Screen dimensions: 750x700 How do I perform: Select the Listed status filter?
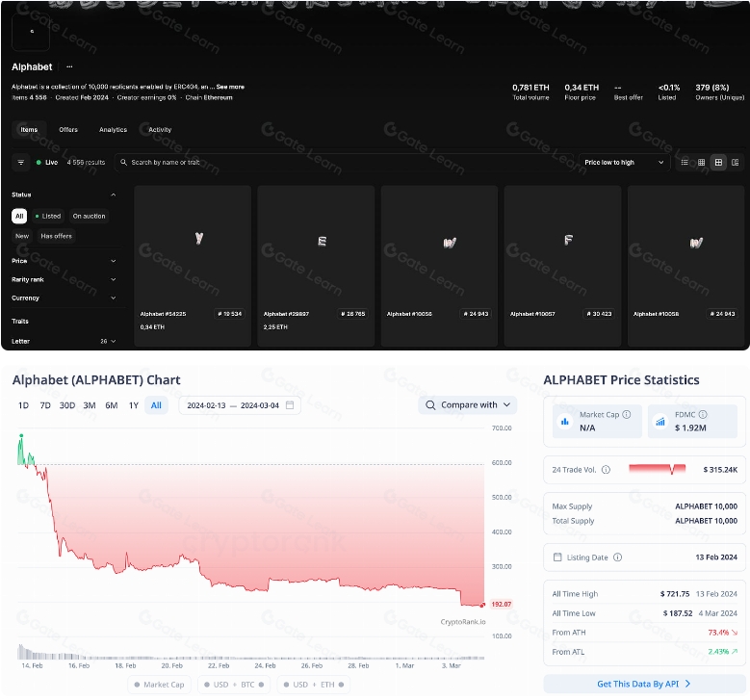coord(48,217)
